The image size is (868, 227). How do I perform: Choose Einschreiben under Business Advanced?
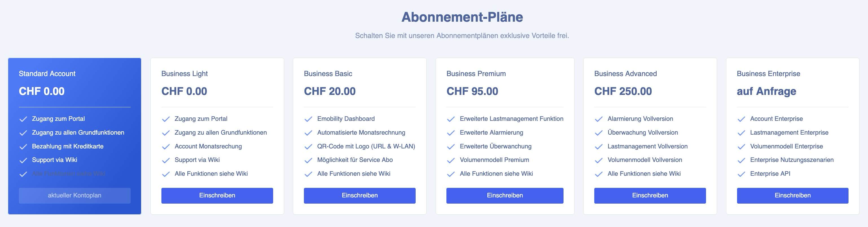tap(650, 195)
